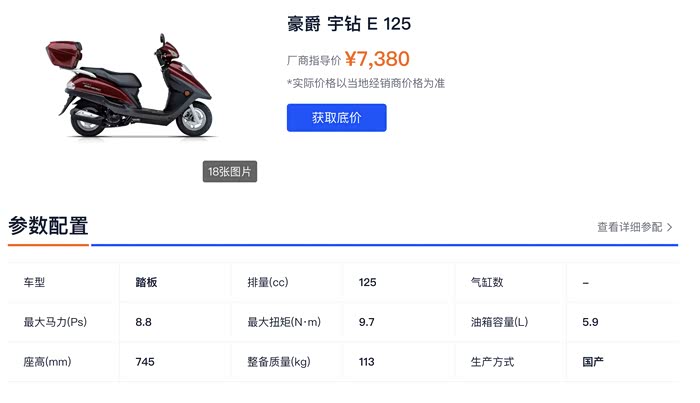Click the 5.9 fuel tank capacity value

(590, 322)
